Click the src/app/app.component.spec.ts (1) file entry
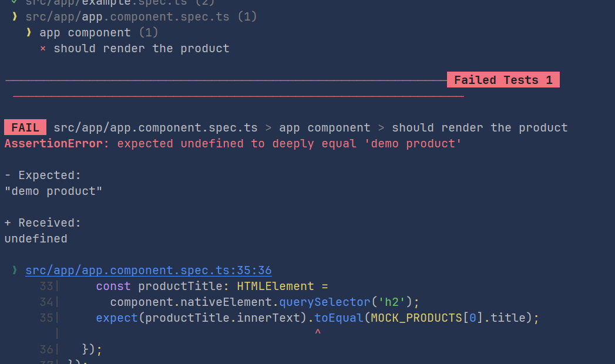This screenshot has height=364, width=615. [x=141, y=17]
